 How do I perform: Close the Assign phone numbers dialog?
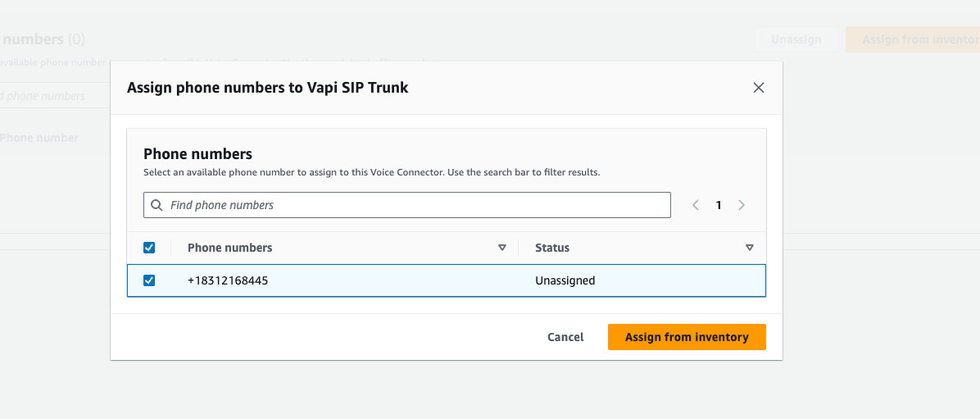pyautogui.click(x=759, y=88)
